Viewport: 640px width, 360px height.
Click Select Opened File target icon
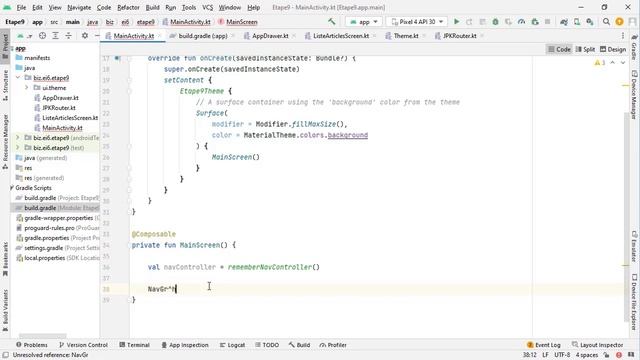[x=42, y=36]
